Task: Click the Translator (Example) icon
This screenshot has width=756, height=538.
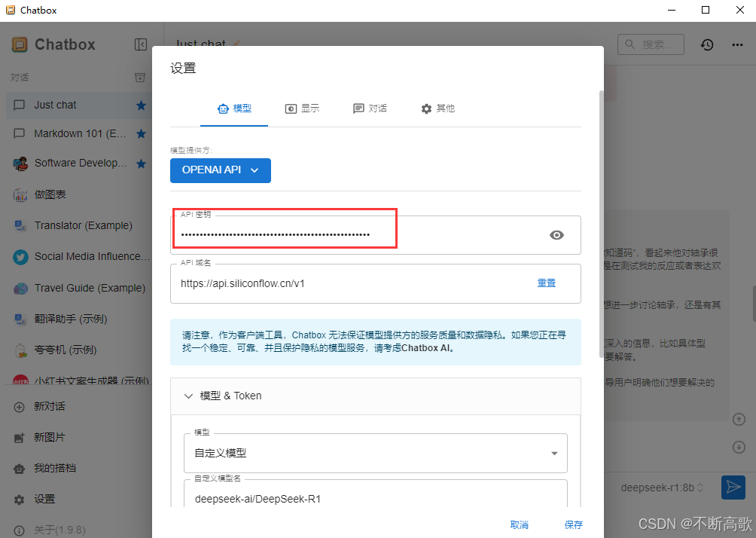Action: (20, 226)
